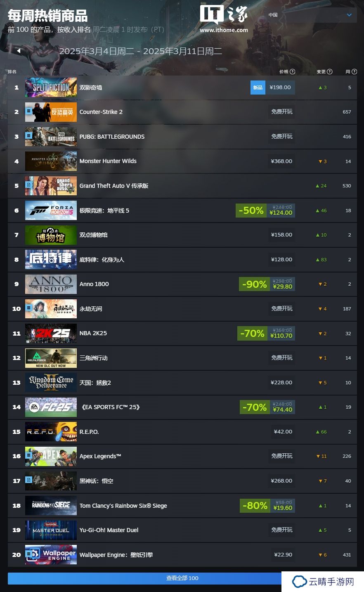The image size is (364, 592).
Task: Click 查看全部 100 button
Action: tap(182, 578)
